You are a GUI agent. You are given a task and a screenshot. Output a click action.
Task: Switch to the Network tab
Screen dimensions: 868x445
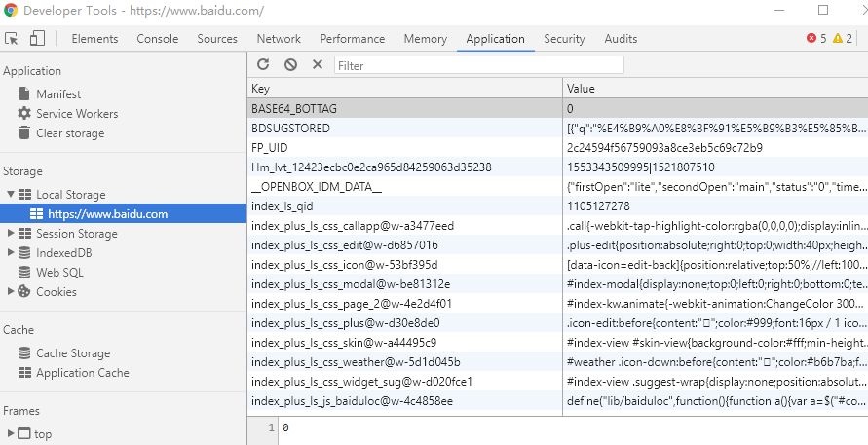(x=279, y=39)
